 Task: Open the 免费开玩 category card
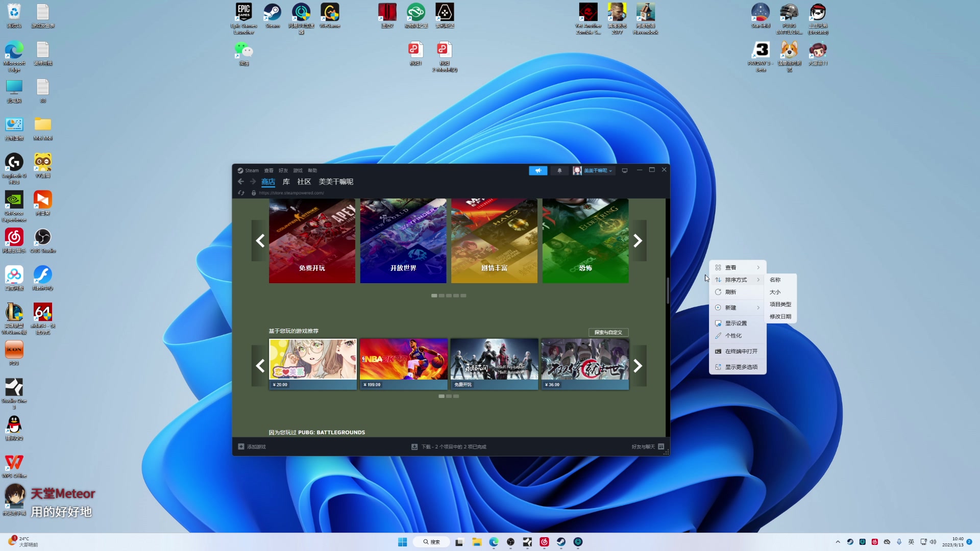pos(312,241)
